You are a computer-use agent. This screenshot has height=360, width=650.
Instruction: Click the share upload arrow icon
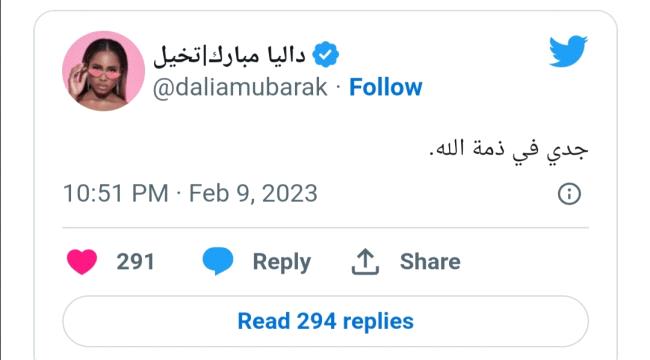coord(365,262)
